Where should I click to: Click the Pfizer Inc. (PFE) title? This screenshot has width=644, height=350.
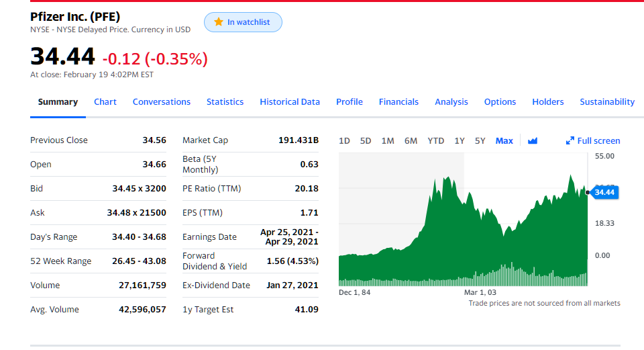pos(75,16)
